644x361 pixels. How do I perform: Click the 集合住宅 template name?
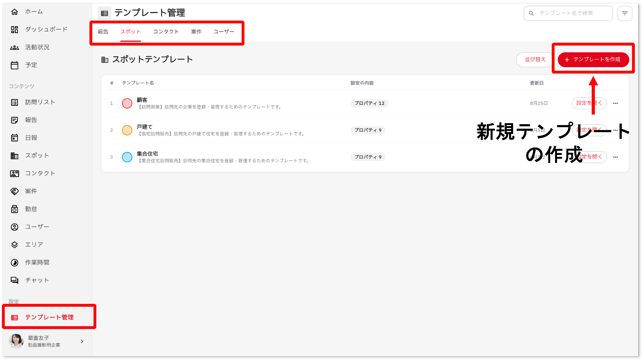click(147, 153)
